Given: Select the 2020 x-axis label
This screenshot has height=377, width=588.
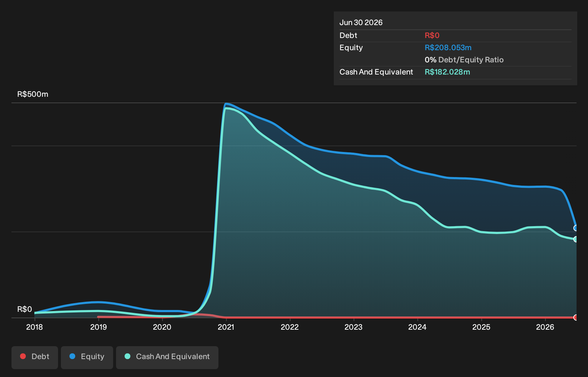Looking at the screenshot, I should pos(162,327).
